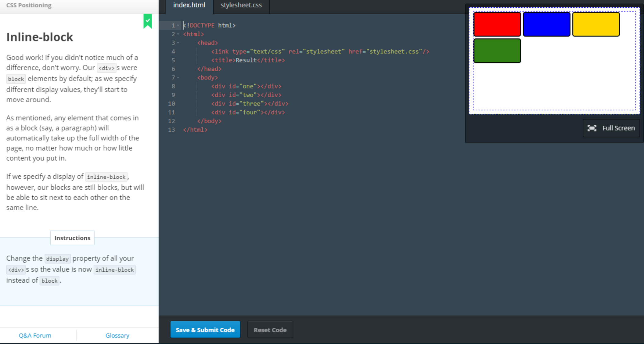Select the index.html tab
Viewport: 644px width, 344px height.
click(189, 5)
